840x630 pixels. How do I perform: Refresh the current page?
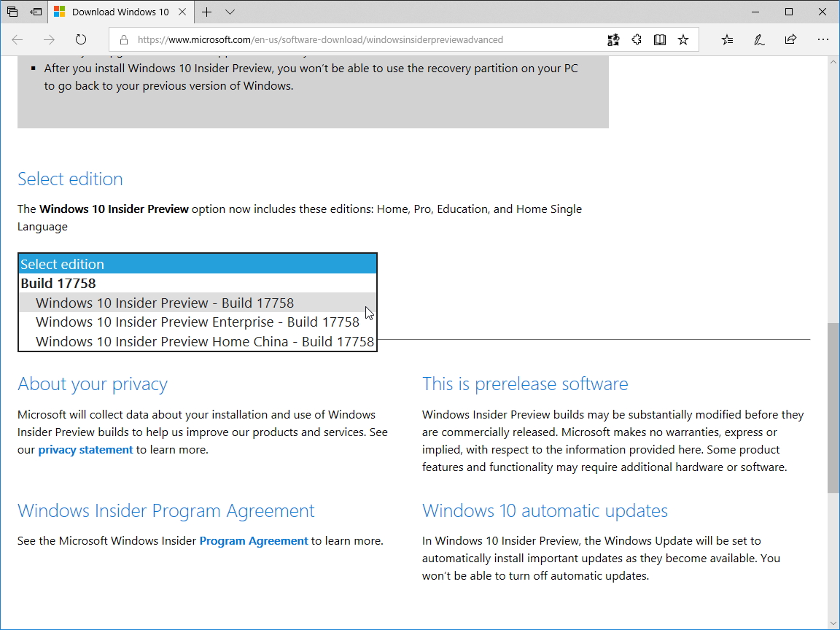pyautogui.click(x=80, y=39)
